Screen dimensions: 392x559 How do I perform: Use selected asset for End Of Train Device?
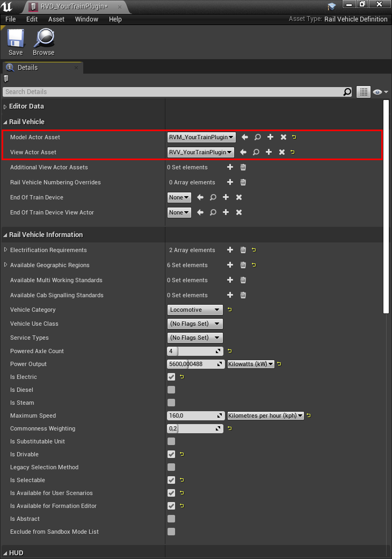point(200,197)
